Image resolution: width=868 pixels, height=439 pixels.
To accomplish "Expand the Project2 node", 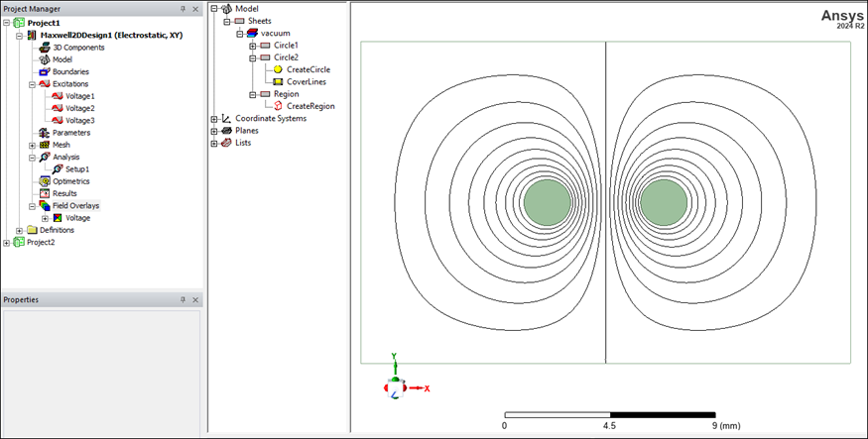I will pos(7,242).
